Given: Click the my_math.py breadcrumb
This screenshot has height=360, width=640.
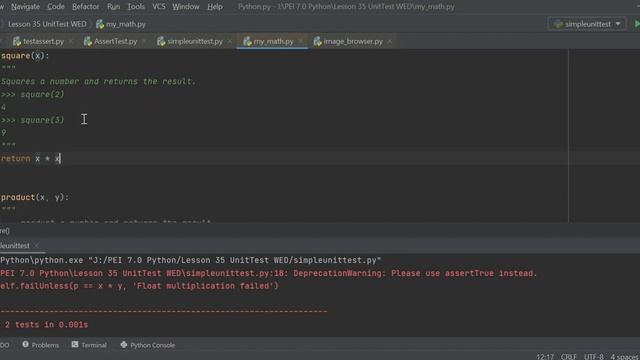Looking at the screenshot, I should [x=126, y=24].
